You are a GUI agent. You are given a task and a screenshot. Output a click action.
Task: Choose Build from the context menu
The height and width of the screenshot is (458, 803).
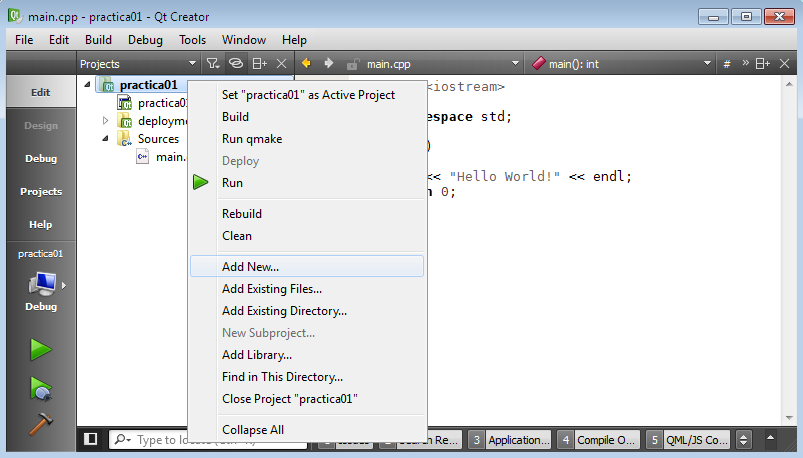[307, 117]
